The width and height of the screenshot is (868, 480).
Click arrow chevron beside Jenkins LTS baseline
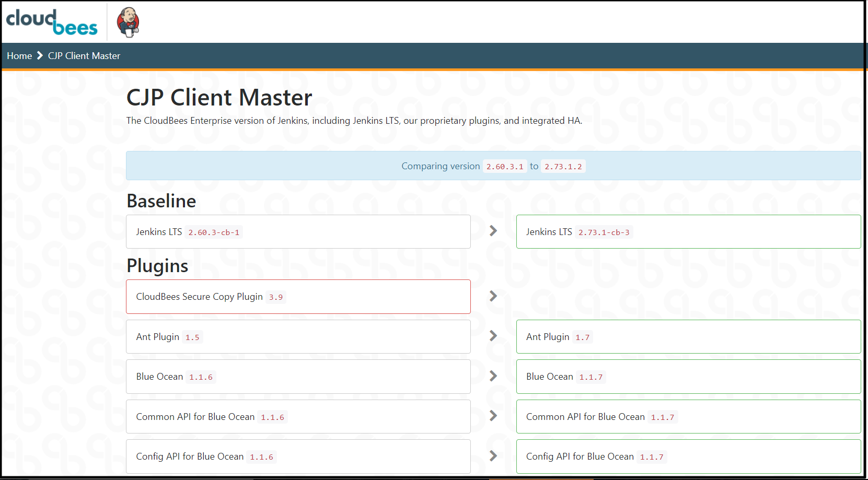[x=493, y=231]
